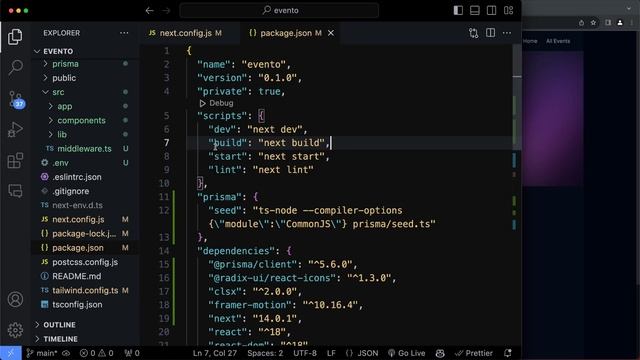Image resolution: width=640 pixels, height=360 pixels.
Task: Click the main* branch in status bar
Action: click(42, 353)
